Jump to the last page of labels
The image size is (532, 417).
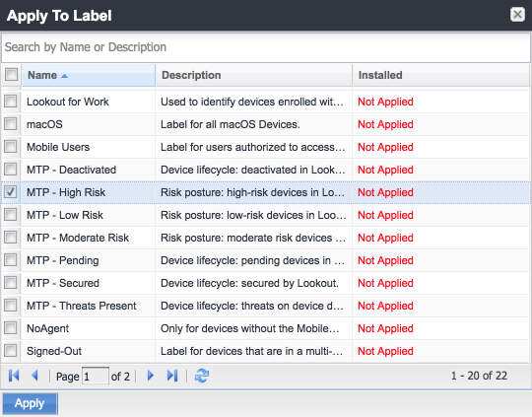click(x=172, y=376)
